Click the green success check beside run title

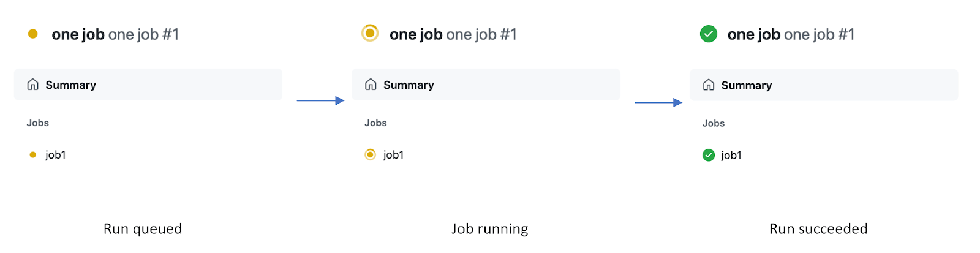[x=709, y=34]
